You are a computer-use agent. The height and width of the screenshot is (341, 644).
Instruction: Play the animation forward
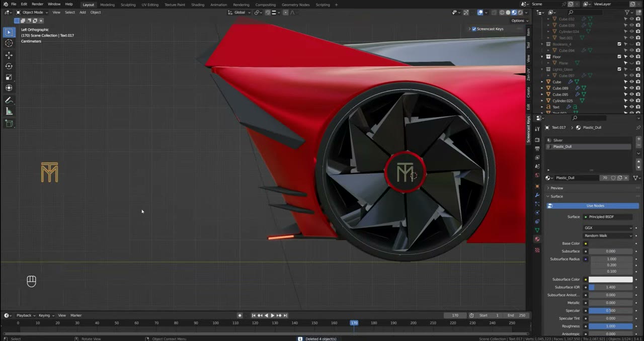pos(273,315)
